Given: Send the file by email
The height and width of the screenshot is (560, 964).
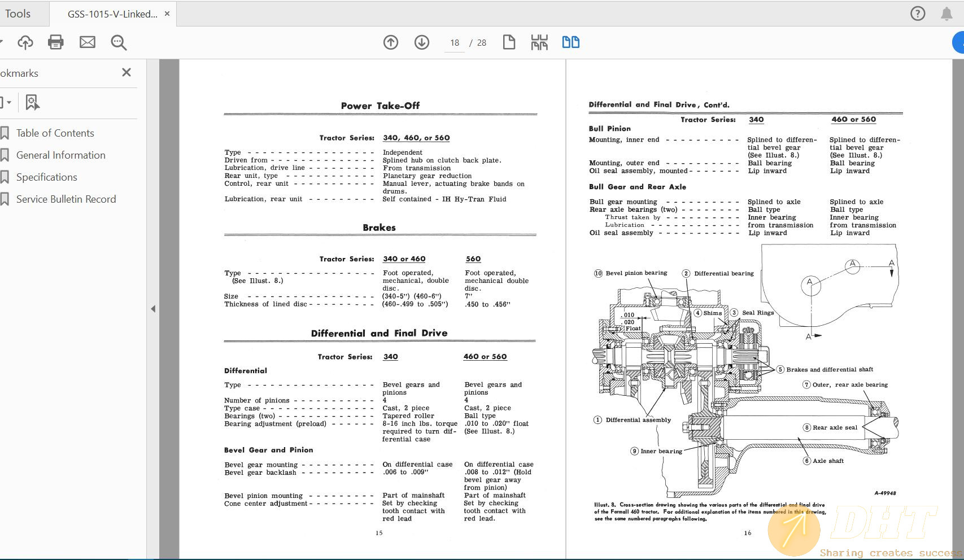Looking at the screenshot, I should tap(88, 42).
